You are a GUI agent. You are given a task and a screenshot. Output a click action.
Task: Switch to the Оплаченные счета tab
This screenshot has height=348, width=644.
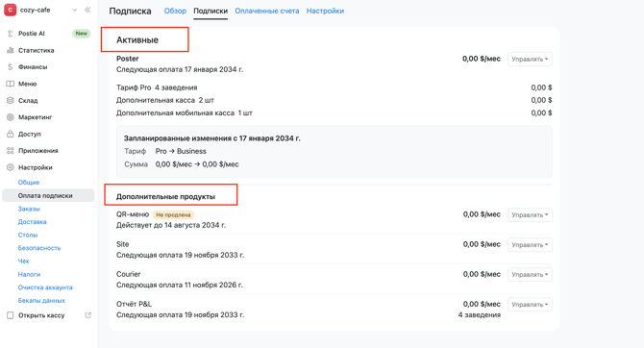point(267,12)
